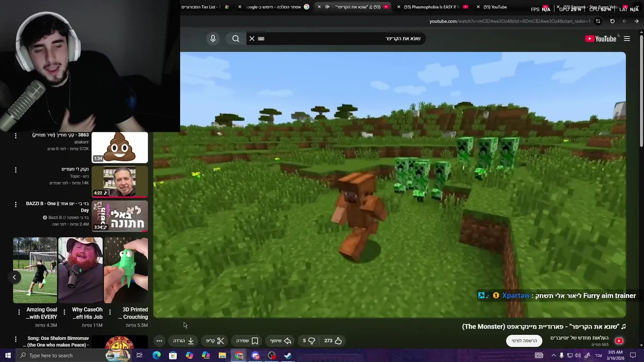This screenshot has height=362, width=644.
Task: Open the YouTube hamburger guide menu
Action: point(627,39)
